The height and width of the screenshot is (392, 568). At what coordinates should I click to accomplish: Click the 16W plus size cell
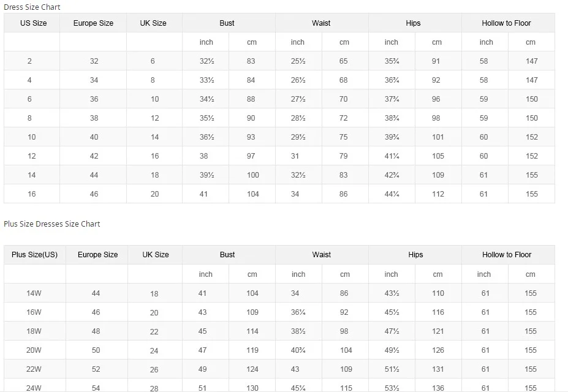[x=34, y=312]
